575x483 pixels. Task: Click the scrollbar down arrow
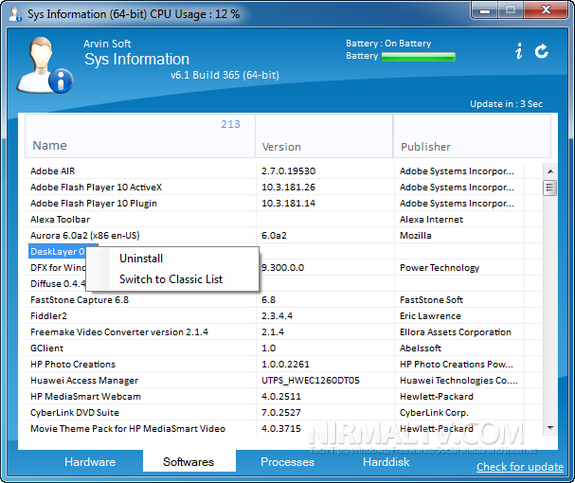(550, 428)
